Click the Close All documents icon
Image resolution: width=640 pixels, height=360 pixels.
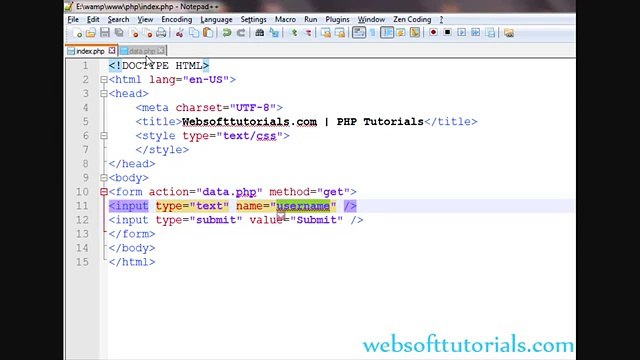(147, 33)
